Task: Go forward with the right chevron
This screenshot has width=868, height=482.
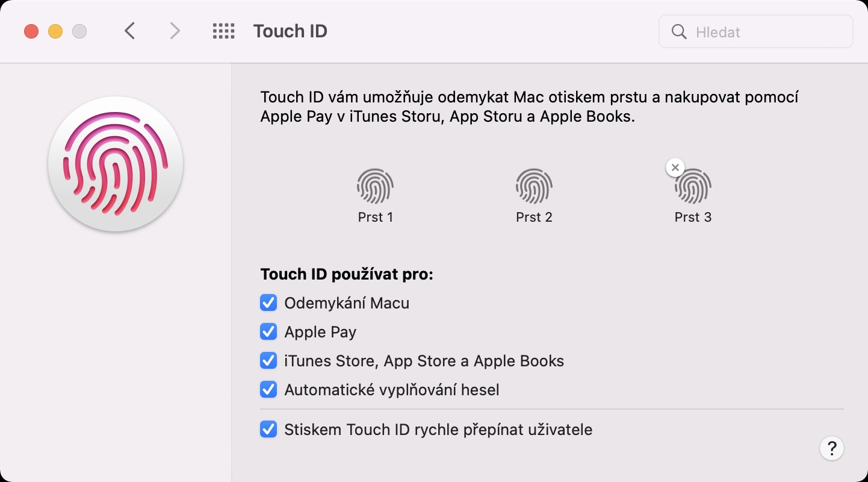Action: click(175, 31)
